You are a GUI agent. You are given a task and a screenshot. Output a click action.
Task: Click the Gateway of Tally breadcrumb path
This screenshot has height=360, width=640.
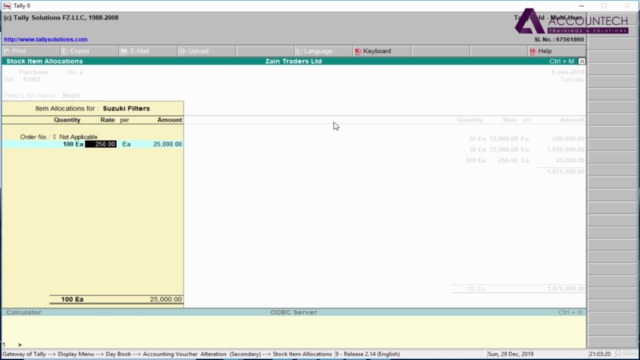pos(167,354)
